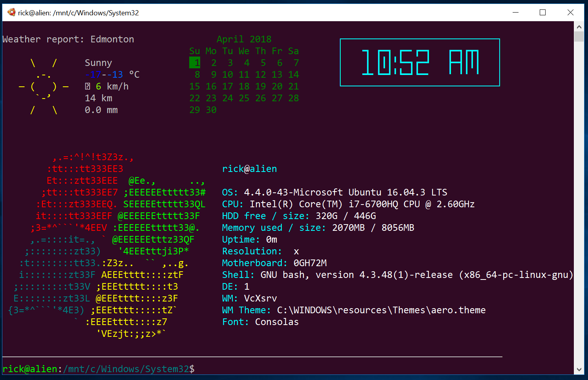Click the scrollbar up arrow
The height and width of the screenshot is (380, 588).
pos(579,27)
